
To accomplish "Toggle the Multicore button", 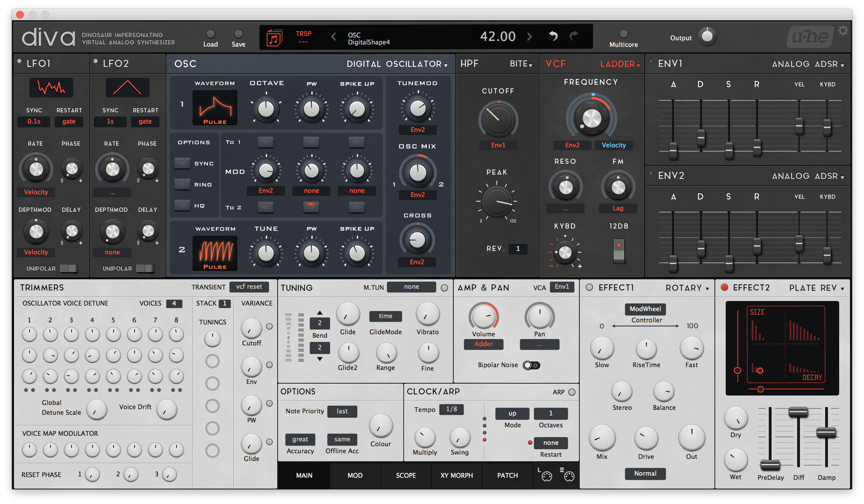I will point(623,34).
